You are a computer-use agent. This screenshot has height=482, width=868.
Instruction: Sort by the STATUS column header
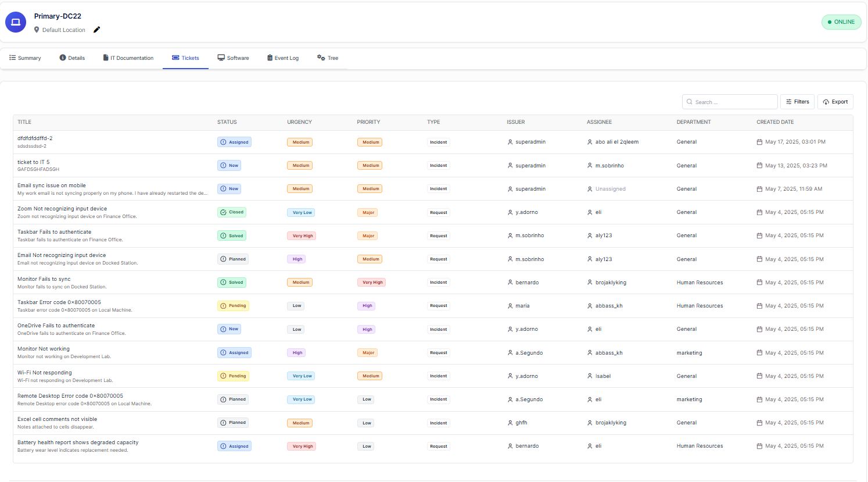point(227,122)
